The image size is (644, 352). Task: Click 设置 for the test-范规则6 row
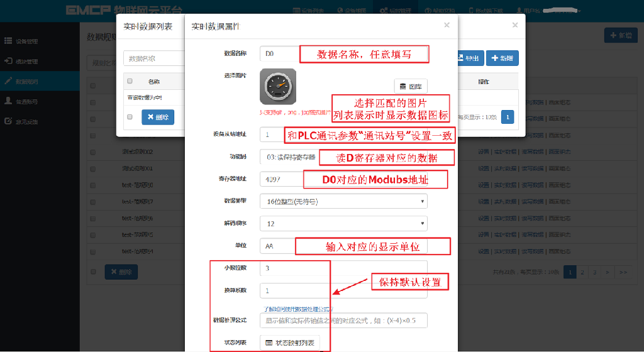[x=483, y=218]
